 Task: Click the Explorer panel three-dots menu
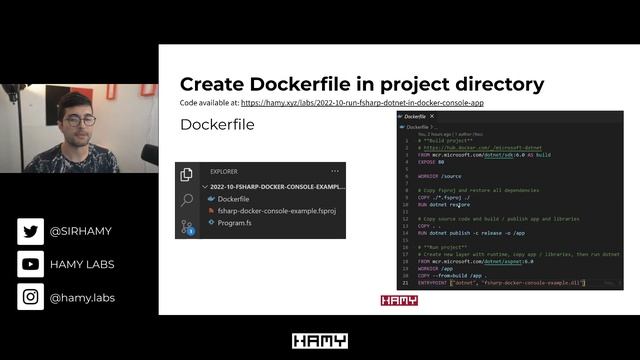335,171
